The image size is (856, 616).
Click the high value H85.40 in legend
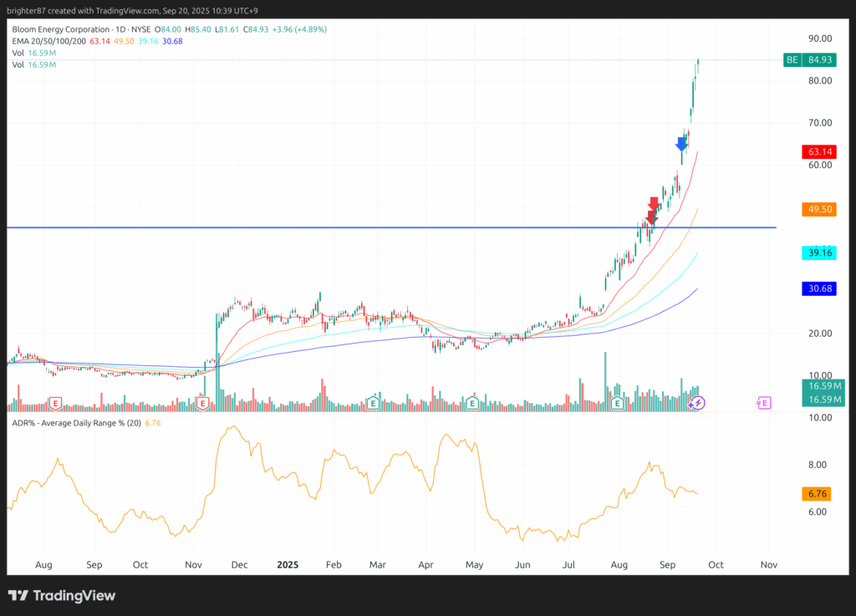(x=198, y=29)
